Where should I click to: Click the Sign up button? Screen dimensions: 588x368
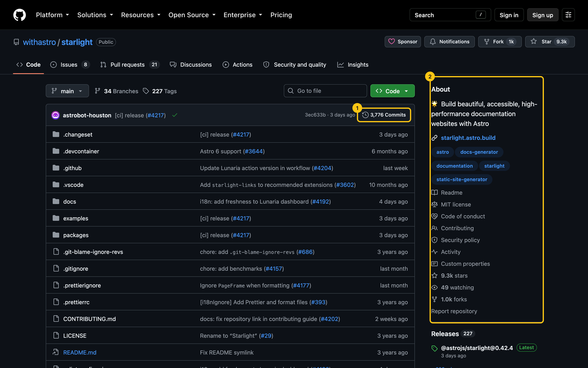543,15
